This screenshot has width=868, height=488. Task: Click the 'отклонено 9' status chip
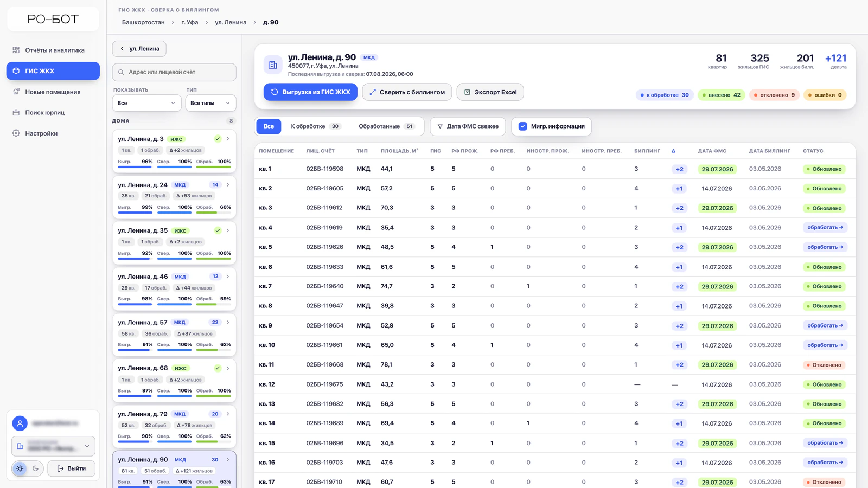pyautogui.click(x=774, y=95)
